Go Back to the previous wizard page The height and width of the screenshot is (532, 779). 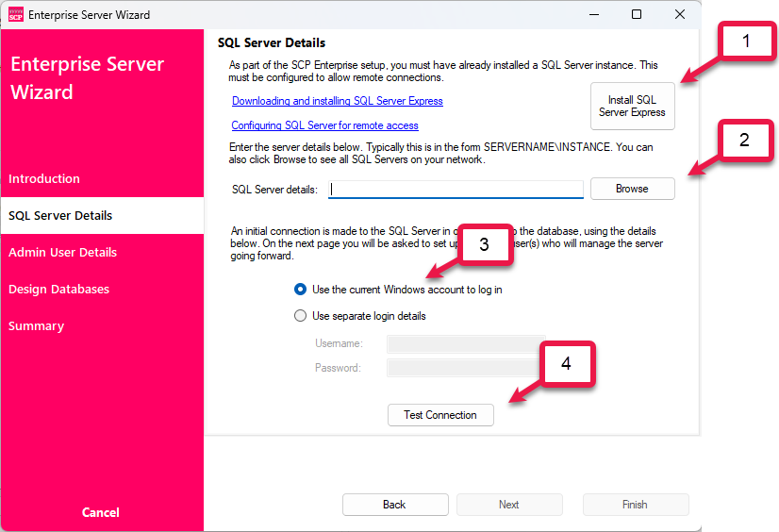395,505
